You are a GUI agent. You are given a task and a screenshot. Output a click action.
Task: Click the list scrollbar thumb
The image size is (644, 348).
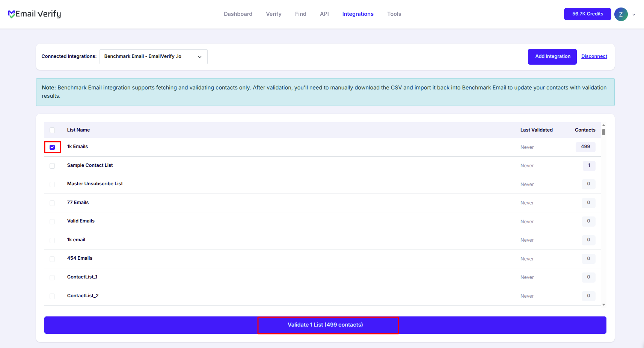point(603,132)
